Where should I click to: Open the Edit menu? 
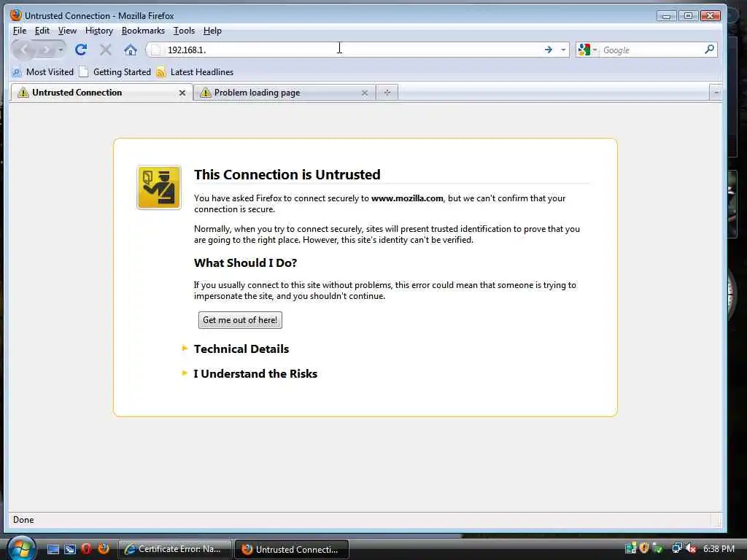click(x=42, y=31)
